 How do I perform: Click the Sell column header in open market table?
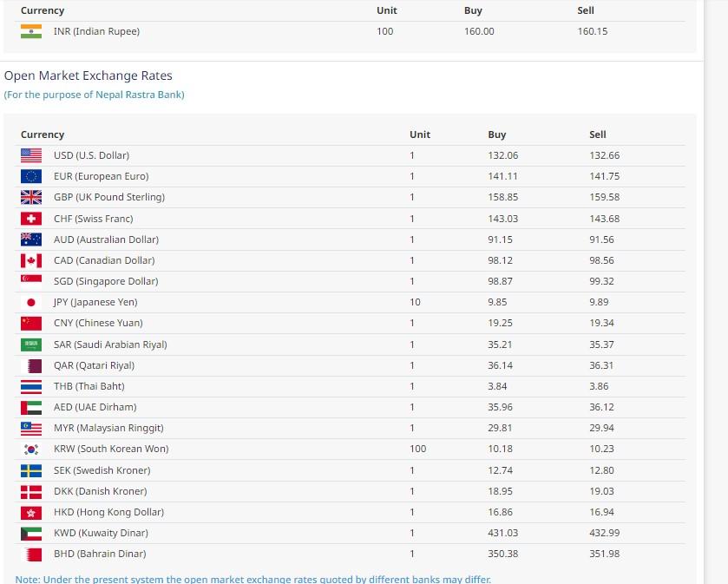click(598, 135)
